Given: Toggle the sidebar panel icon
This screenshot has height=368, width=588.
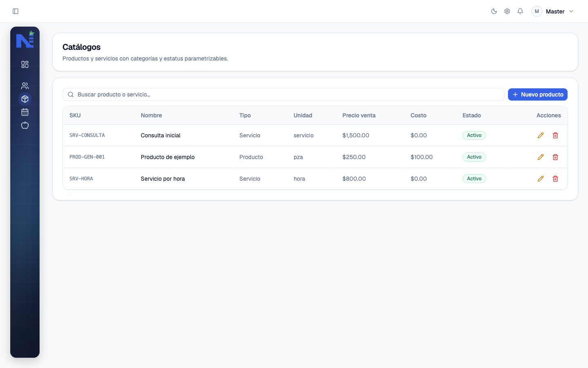Looking at the screenshot, I should [x=16, y=11].
